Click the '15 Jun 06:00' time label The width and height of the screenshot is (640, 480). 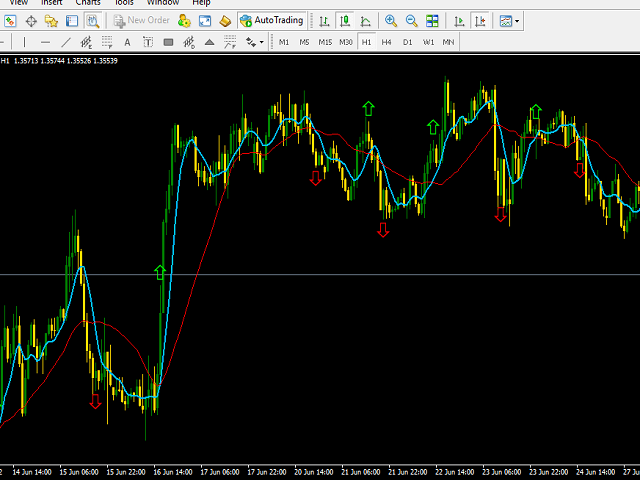79,472
